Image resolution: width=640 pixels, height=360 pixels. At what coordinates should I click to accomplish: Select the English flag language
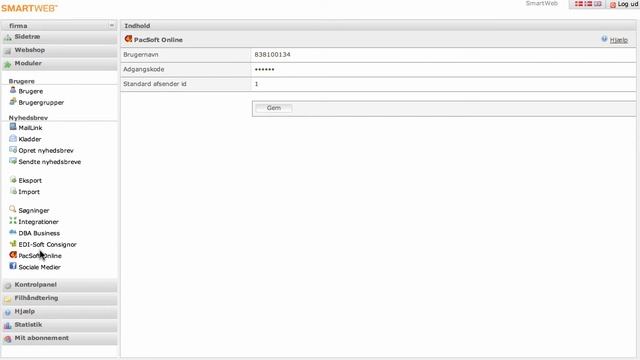(x=598, y=4)
